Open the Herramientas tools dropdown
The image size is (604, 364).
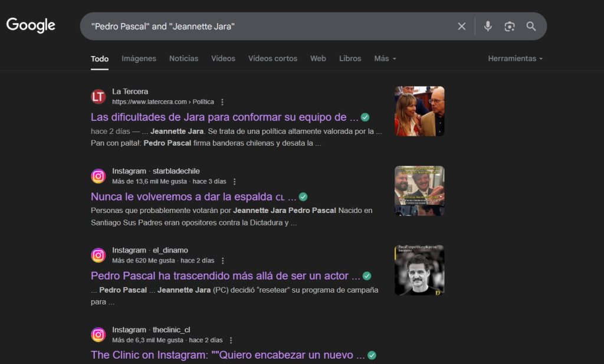pyautogui.click(x=515, y=58)
